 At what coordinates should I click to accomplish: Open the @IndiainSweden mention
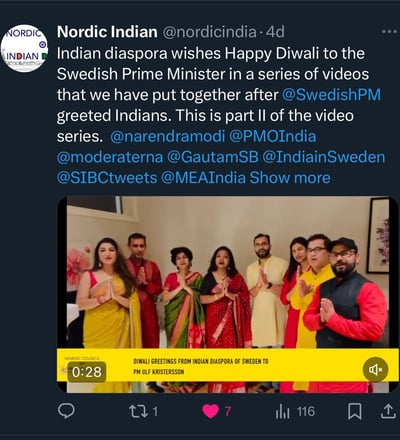pyautogui.click(x=324, y=157)
